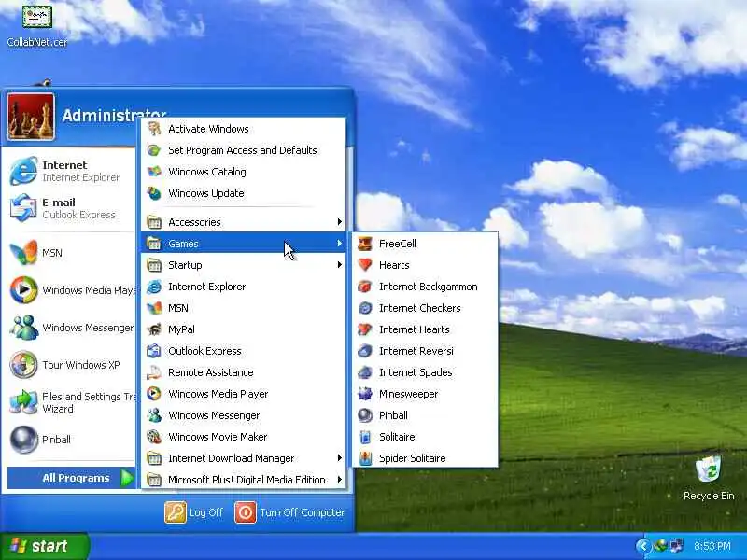Click Windows Messenger in left pane

point(71,328)
